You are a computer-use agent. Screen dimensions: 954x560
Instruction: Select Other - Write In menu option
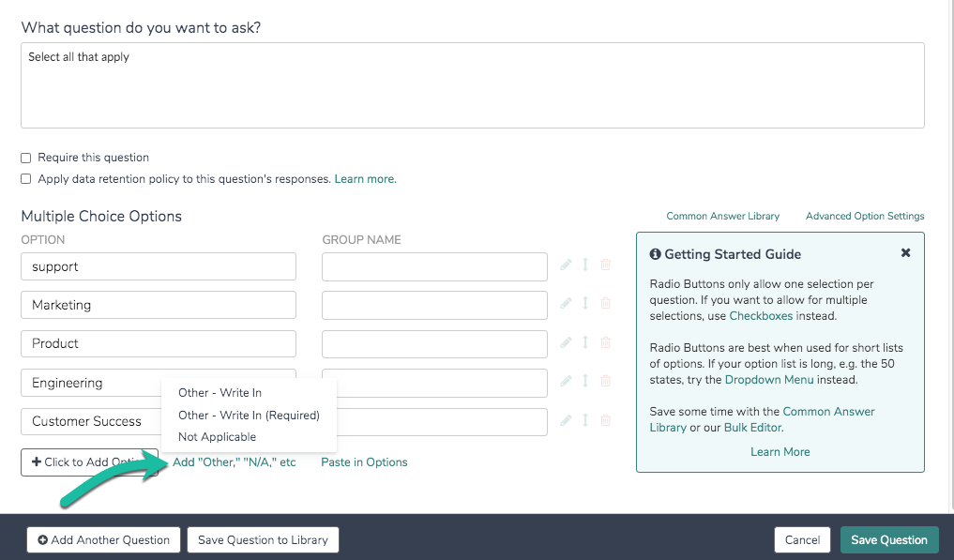click(x=220, y=393)
